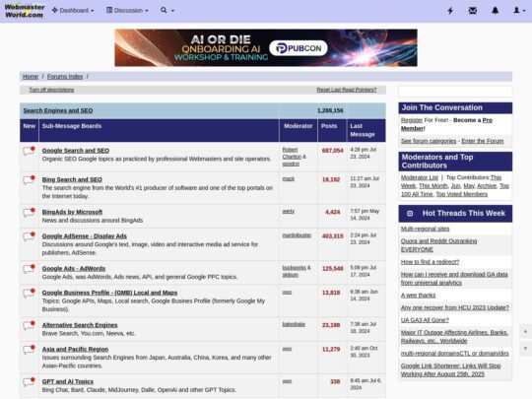Click new-post icon for Google Business Profile
The width and height of the screenshot is (532, 399).
click(x=30, y=293)
